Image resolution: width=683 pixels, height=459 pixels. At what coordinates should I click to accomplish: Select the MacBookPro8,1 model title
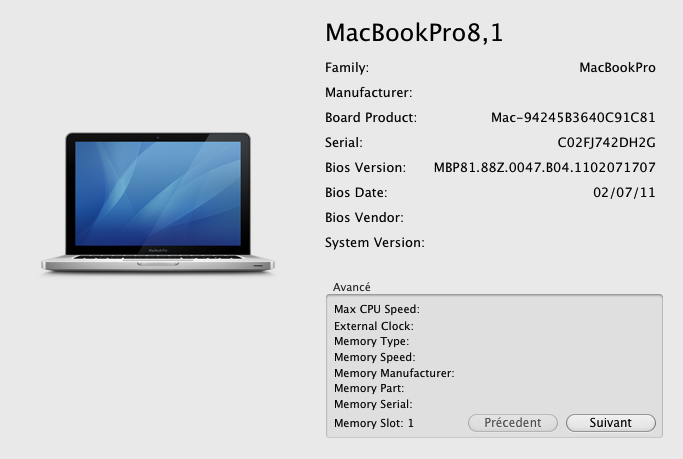(x=414, y=33)
